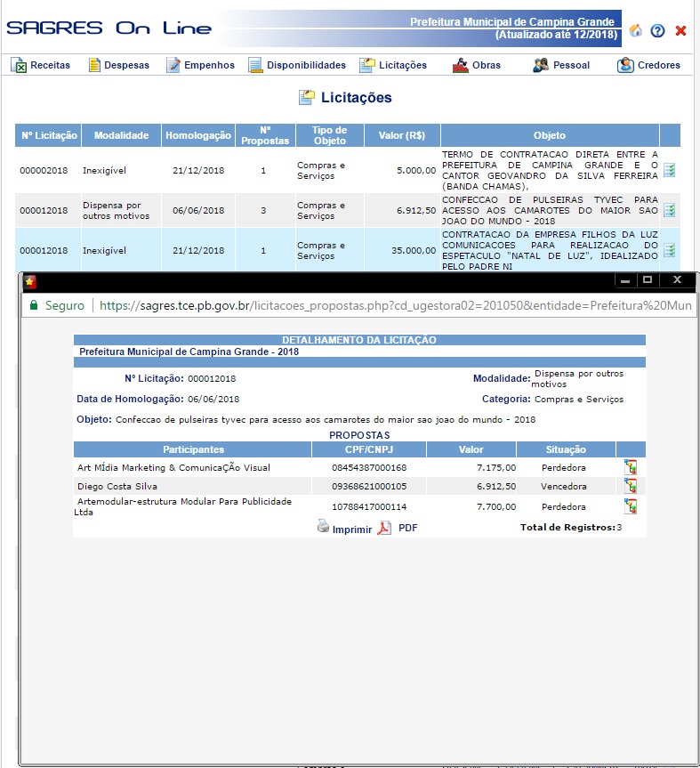Open the help question mark icon
This screenshot has width=700, height=768.
pyautogui.click(x=657, y=31)
